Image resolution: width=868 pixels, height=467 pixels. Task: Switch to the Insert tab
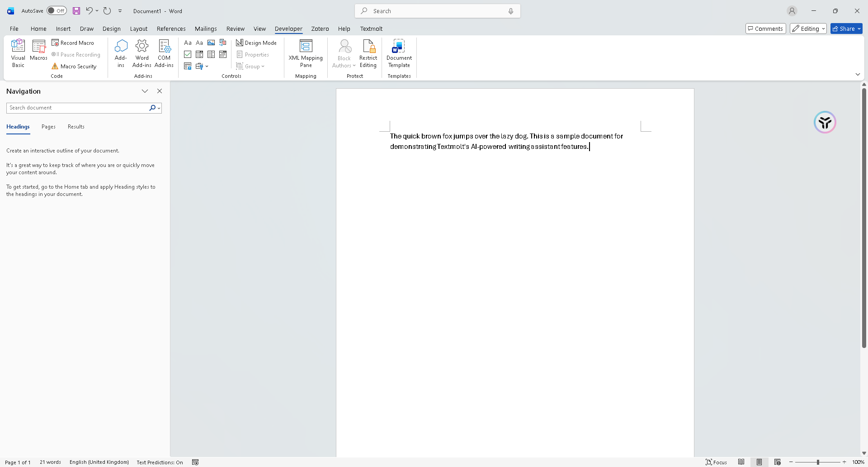[63, 29]
